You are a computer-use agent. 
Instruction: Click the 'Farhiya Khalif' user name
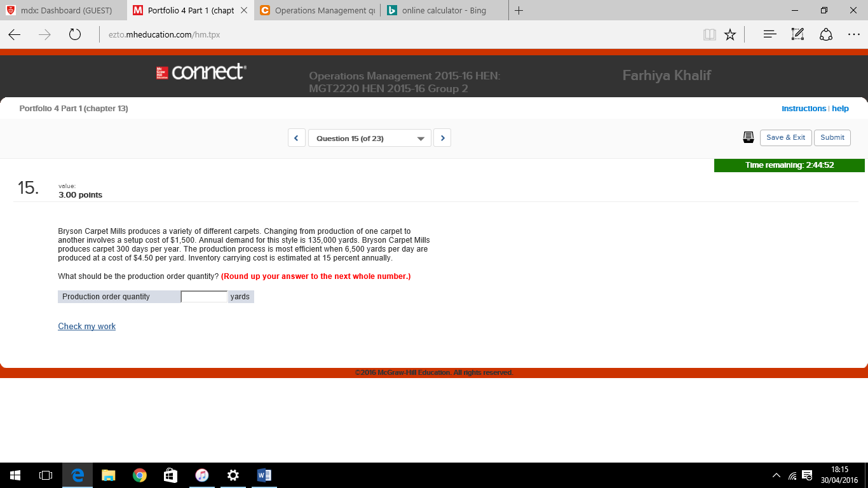pyautogui.click(x=667, y=76)
